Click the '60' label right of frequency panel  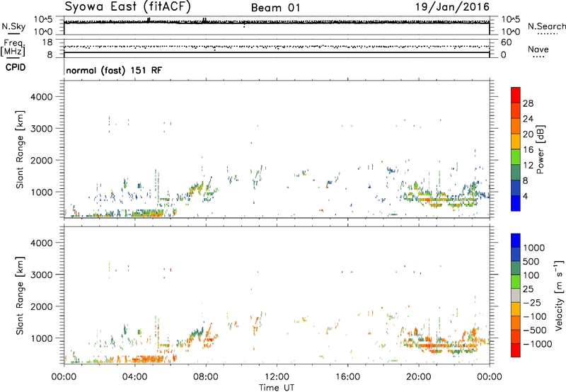click(x=506, y=42)
